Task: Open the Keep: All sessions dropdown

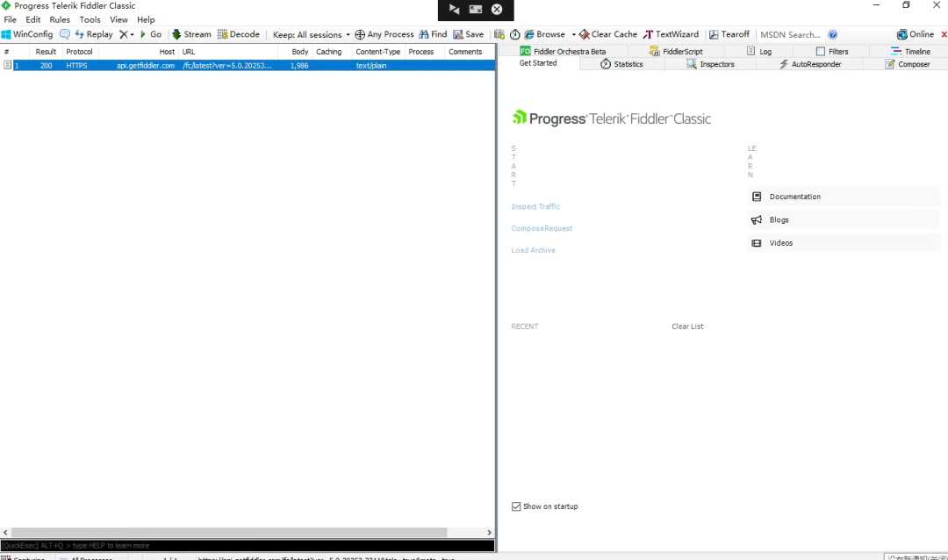Action: (311, 35)
